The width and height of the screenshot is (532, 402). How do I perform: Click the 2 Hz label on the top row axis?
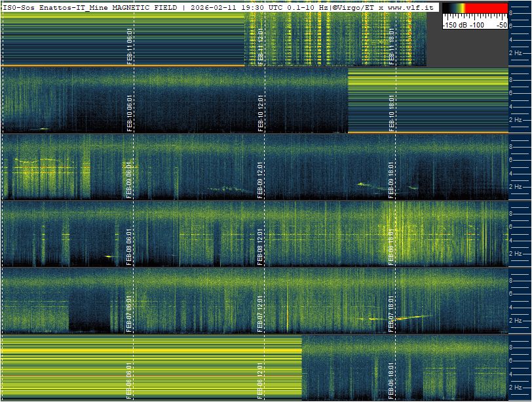pyautogui.click(x=515, y=53)
